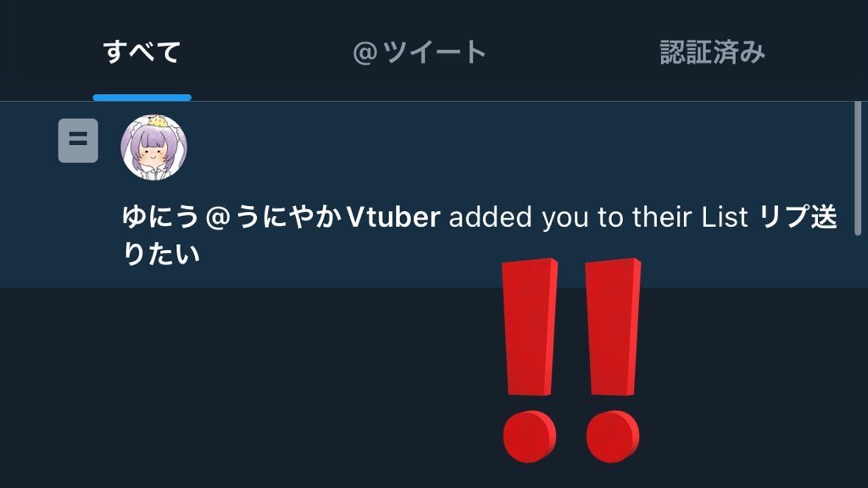Open the purple-haired avatar profile picture
Screen dimensions: 868x488
click(154, 147)
